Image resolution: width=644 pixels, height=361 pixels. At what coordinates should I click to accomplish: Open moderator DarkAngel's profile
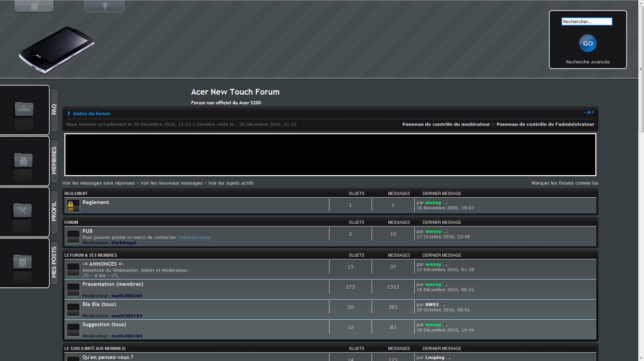(124, 243)
